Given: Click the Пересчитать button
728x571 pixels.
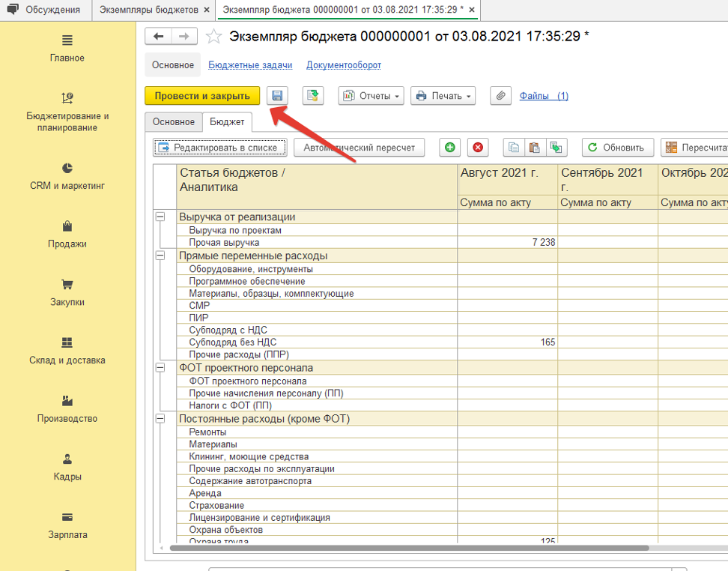Looking at the screenshot, I should (694, 148).
